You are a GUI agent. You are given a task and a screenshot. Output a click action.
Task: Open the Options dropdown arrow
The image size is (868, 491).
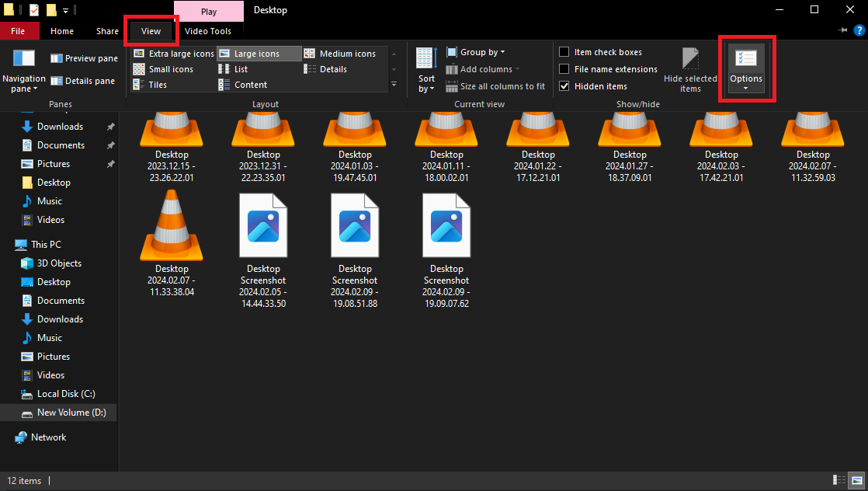(x=745, y=88)
